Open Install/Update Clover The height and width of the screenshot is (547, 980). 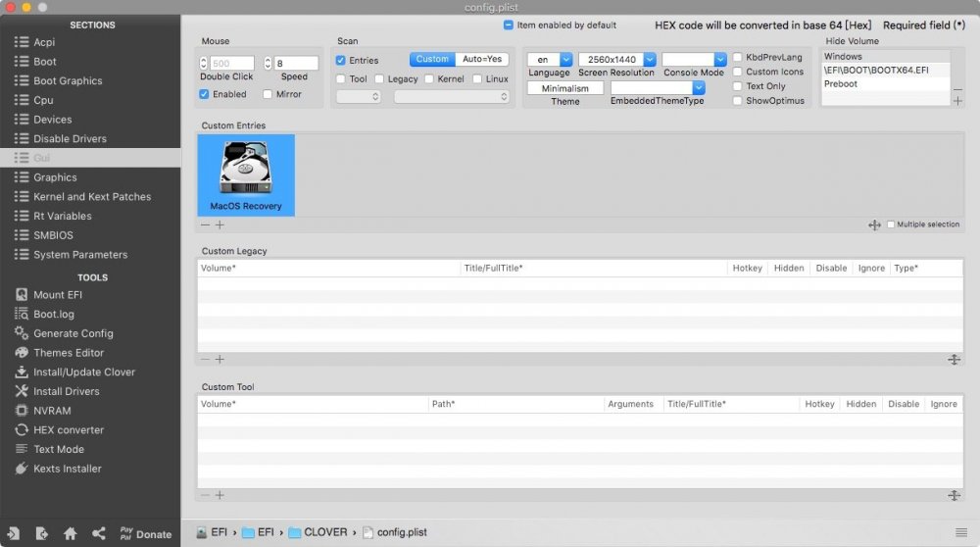tap(83, 372)
